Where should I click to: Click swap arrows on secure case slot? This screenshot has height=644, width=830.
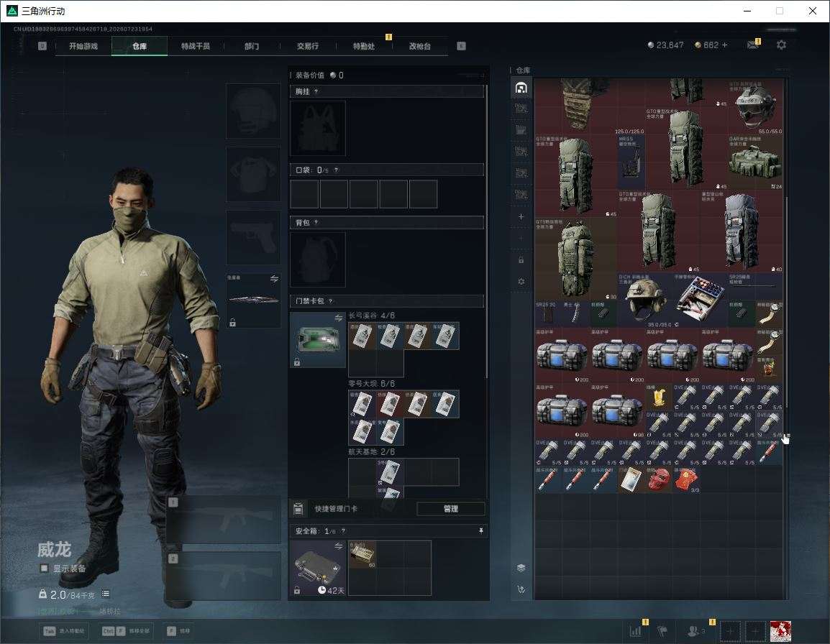338,546
